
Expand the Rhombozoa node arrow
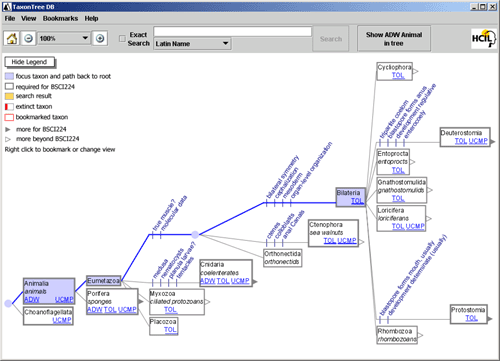click(421, 335)
